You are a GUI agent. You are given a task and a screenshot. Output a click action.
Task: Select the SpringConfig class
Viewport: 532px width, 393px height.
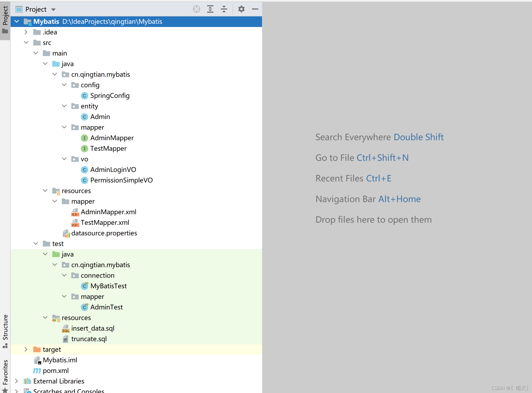pyautogui.click(x=110, y=95)
